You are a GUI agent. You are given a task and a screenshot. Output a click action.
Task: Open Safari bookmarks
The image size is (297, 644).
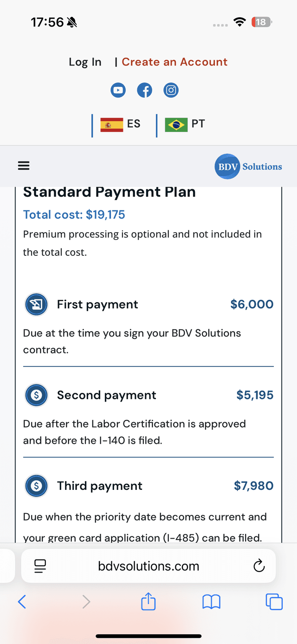[212, 602]
